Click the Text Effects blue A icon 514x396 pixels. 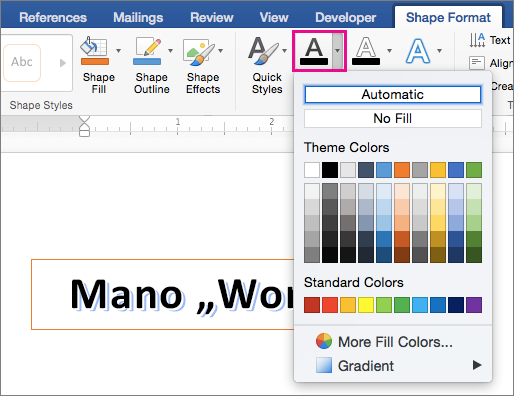point(418,51)
